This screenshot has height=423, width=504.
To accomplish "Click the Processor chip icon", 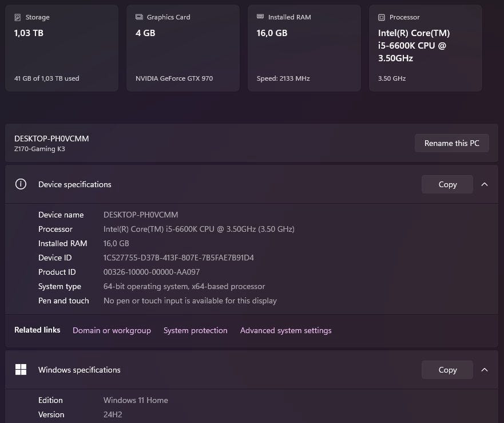I will tap(382, 18).
